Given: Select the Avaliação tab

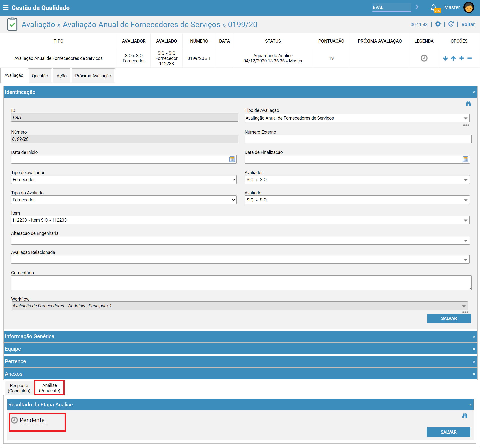Looking at the screenshot, I should pos(14,75).
